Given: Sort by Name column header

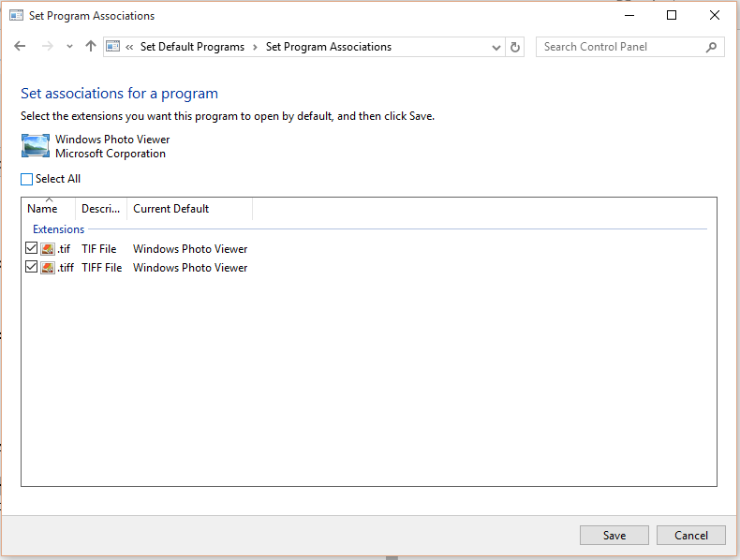Looking at the screenshot, I should [x=48, y=209].
